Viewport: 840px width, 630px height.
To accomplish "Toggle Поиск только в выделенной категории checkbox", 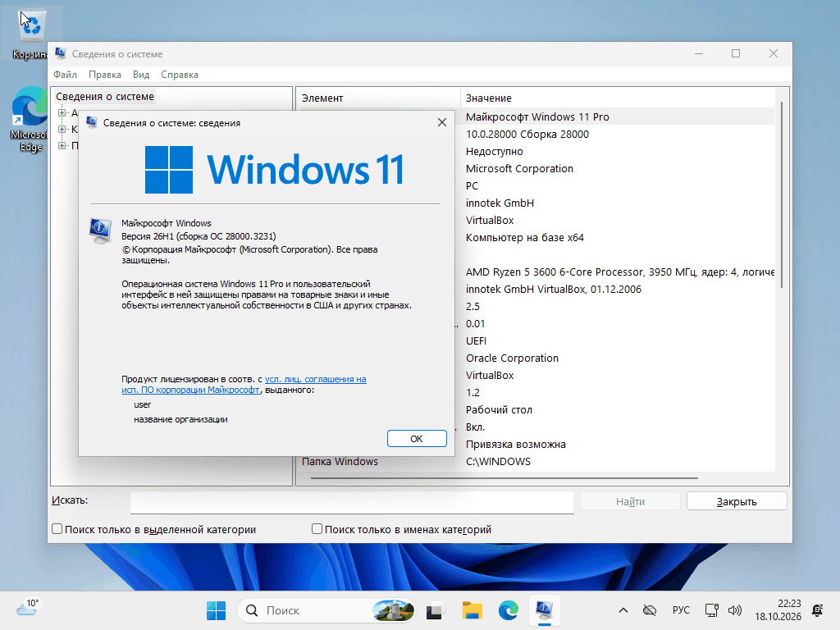I will click(x=57, y=529).
